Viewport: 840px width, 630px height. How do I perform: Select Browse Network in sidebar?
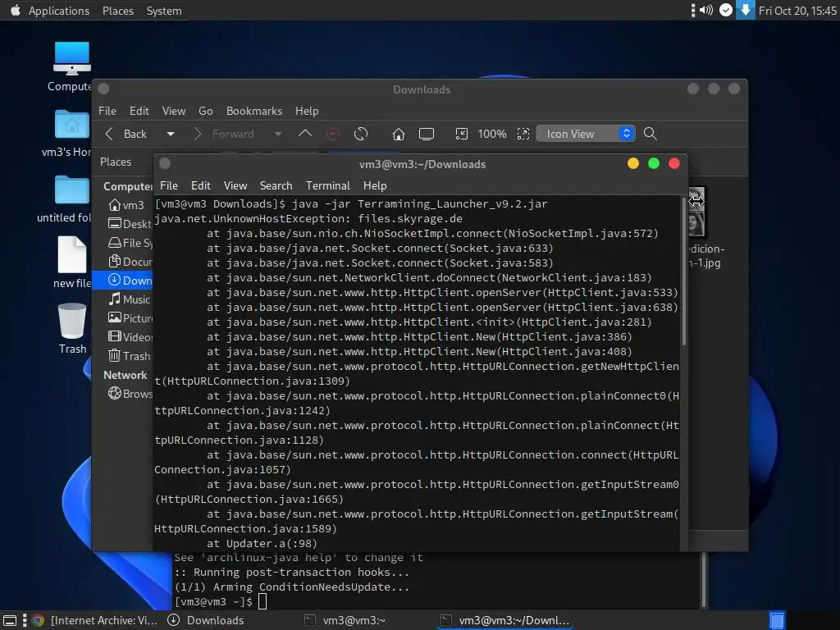(x=130, y=394)
